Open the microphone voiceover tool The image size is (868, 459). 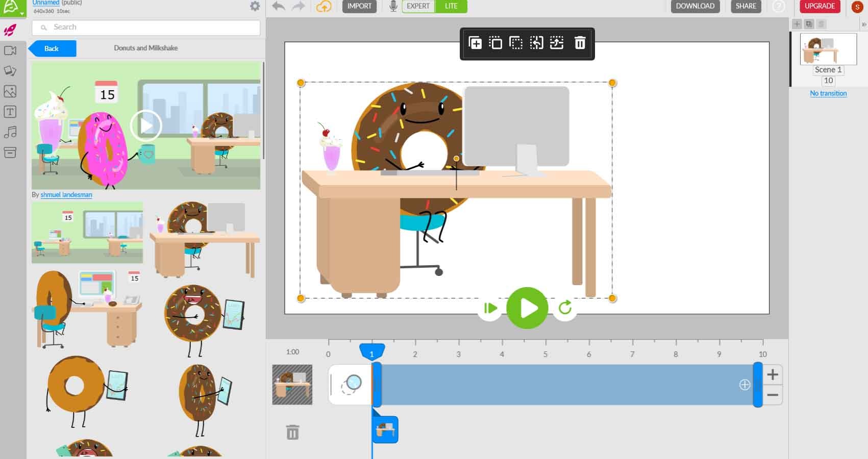coord(393,6)
